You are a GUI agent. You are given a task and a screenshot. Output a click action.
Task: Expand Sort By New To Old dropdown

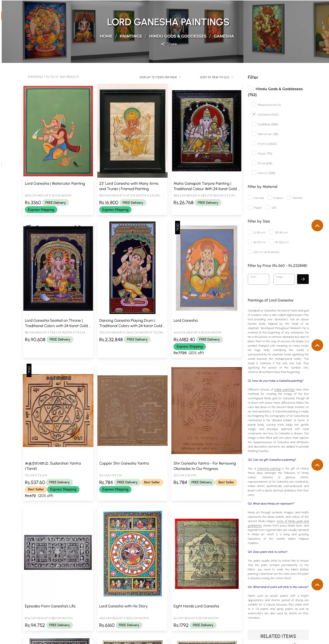pyautogui.click(x=216, y=77)
